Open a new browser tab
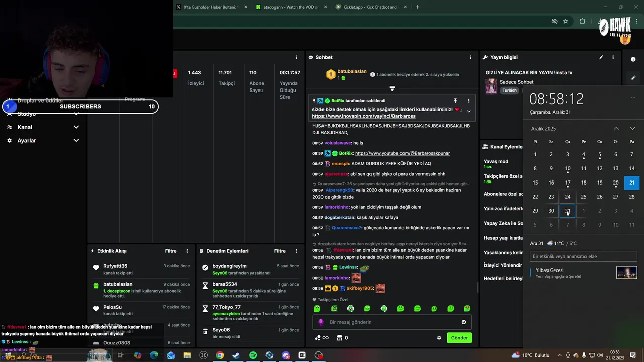Image resolution: width=644 pixels, height=362 pixels. pos(417,7)
